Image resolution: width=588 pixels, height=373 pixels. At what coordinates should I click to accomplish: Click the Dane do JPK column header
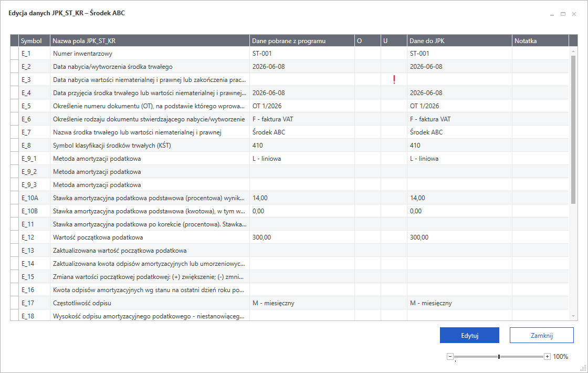(459, 40)
